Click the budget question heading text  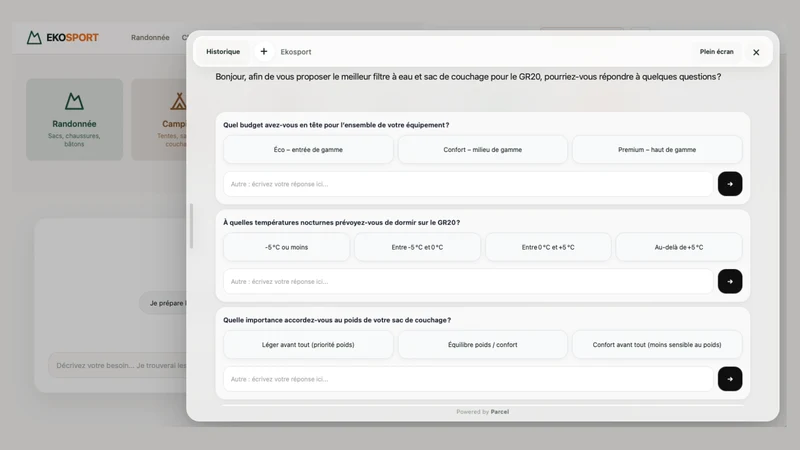(336, 125)
